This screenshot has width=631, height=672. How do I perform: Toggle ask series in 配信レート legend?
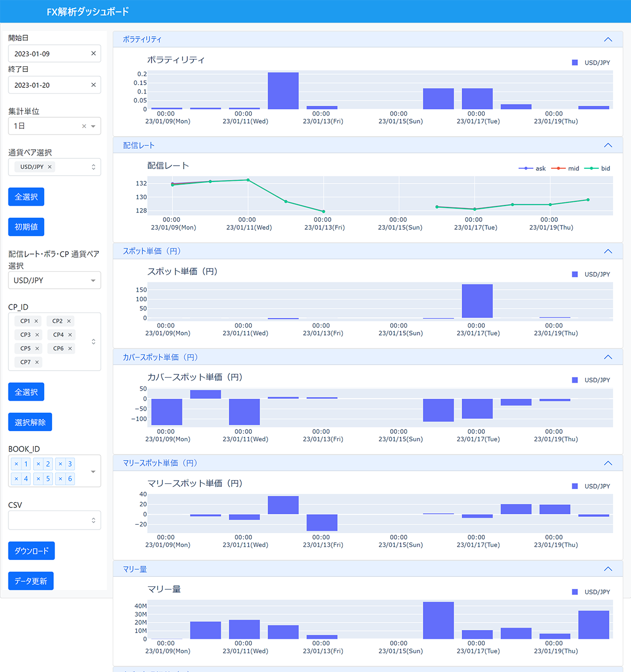pos(533,169)
